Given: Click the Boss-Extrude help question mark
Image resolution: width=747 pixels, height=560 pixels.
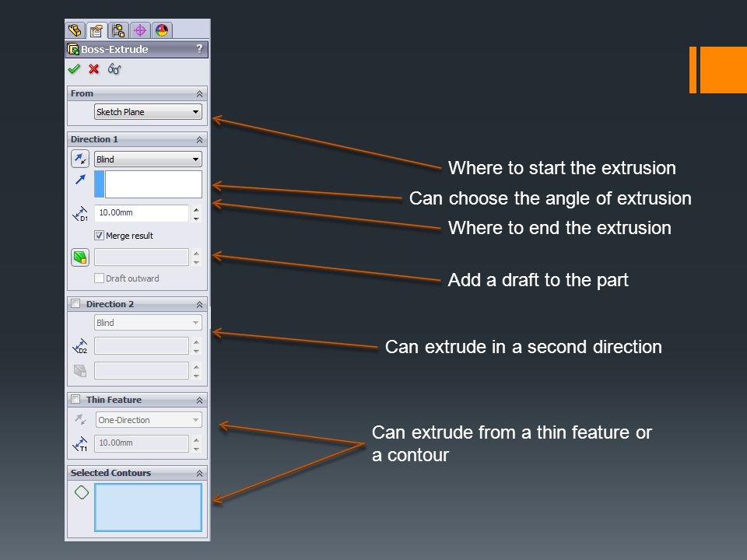Looking at the screenshot, I should tap(199, 48).
